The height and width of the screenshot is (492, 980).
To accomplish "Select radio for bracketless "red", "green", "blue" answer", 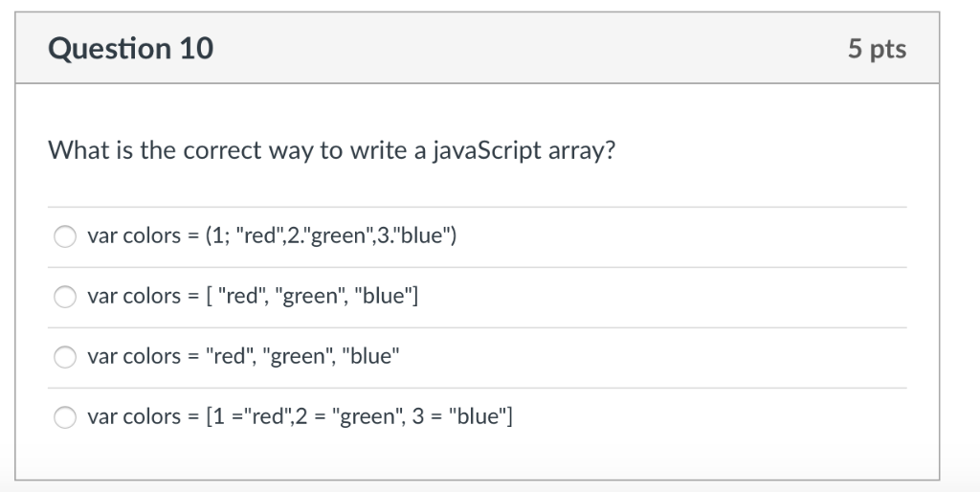I will tap(65, 357).
